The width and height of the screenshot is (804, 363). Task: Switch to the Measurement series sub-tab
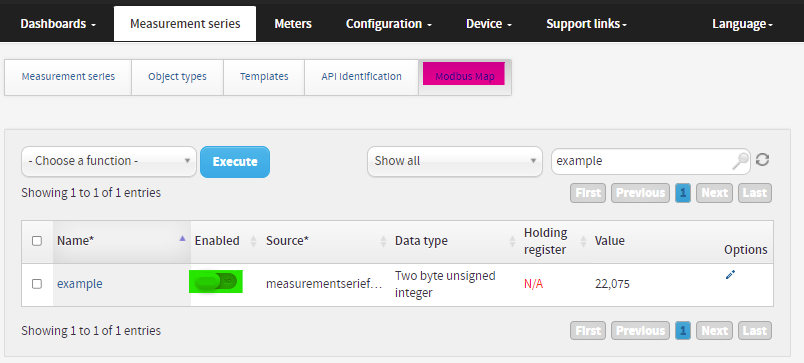(x=68, y=77)
